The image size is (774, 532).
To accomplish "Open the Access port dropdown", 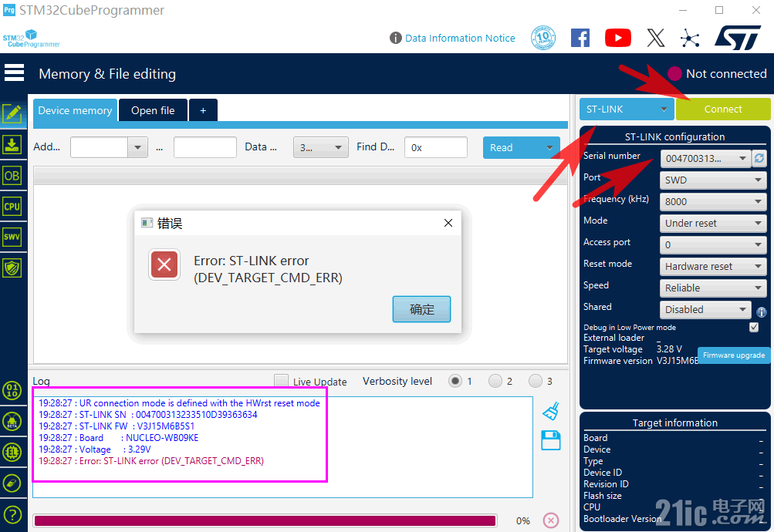I will [x=713, y=245].
